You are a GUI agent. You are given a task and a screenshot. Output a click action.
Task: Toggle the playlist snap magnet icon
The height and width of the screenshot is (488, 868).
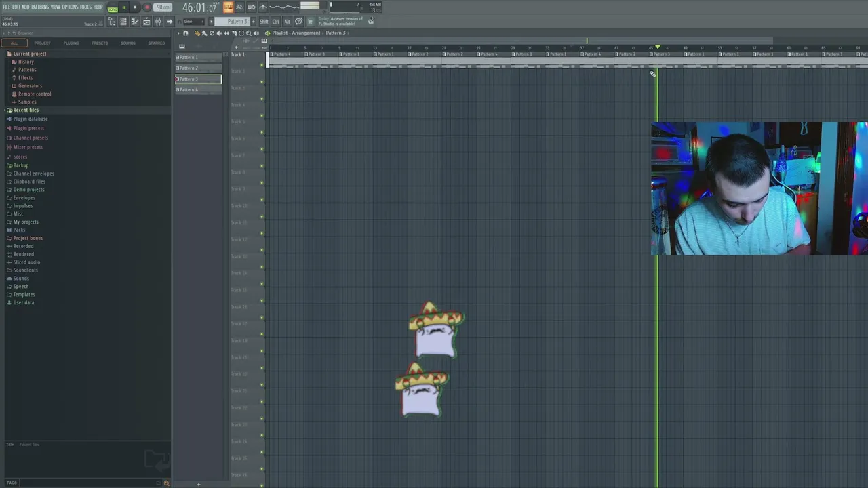coord(185,33)
